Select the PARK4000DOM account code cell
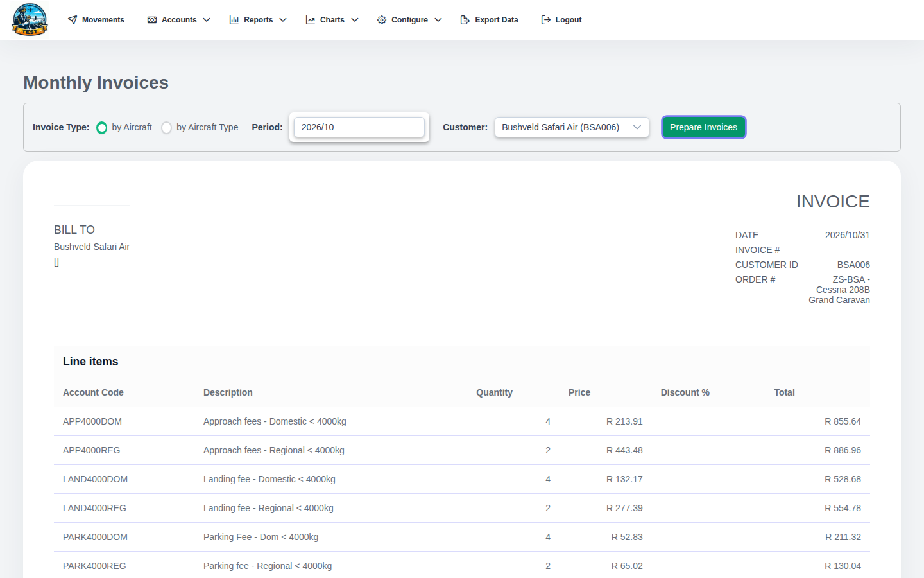The height and width of the screenshot is (578, 924). coord(96,537)
